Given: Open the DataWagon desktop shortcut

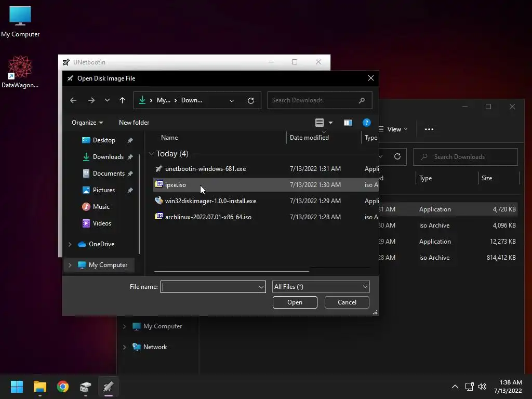Looking at the screenshot, I should click(20, 72).
